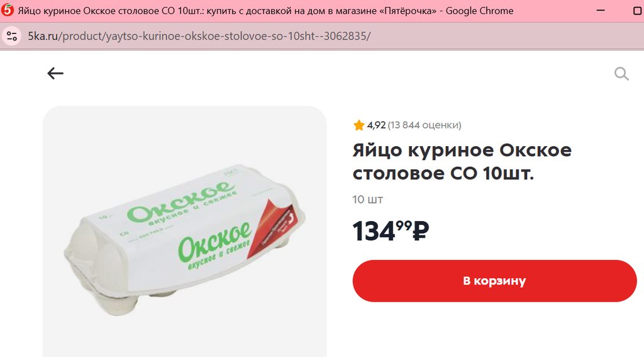Click the upper green Окское logo on carton lid
This screenshot has width=644, height=357.
coord(180,201)
